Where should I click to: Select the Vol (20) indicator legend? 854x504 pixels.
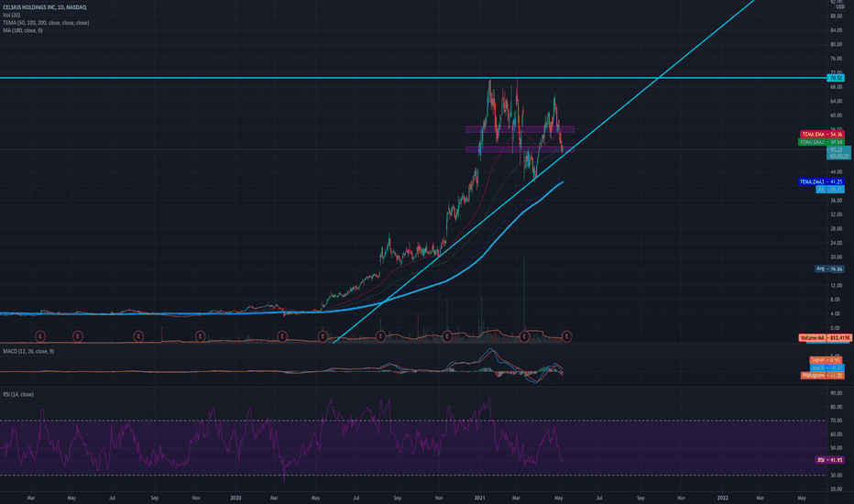[x=11, y=16]
